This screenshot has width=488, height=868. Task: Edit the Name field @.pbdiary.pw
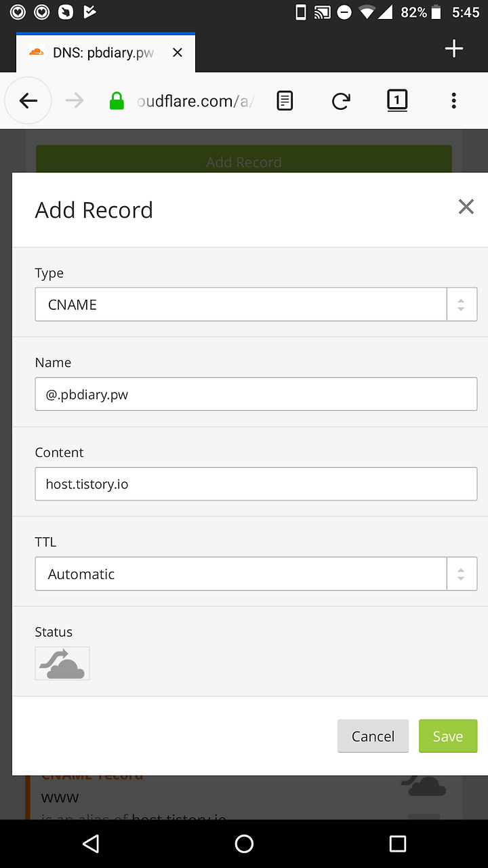pyautogui.click(x=256, y=394)
